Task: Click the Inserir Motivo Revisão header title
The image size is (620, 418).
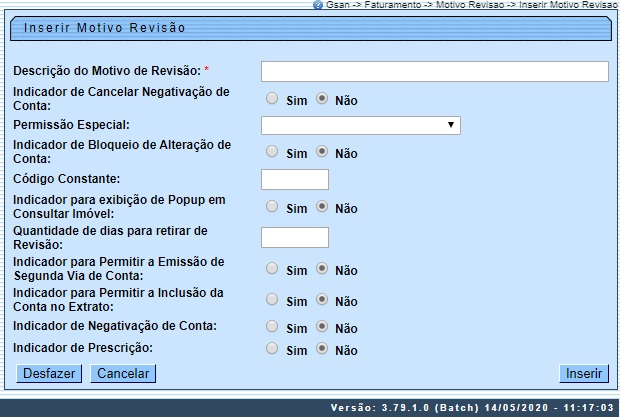Action: [104, 28]
